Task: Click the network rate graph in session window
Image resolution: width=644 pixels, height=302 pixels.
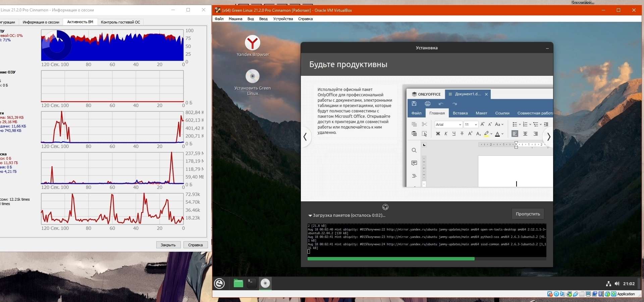Action: (x=112, y=127)
